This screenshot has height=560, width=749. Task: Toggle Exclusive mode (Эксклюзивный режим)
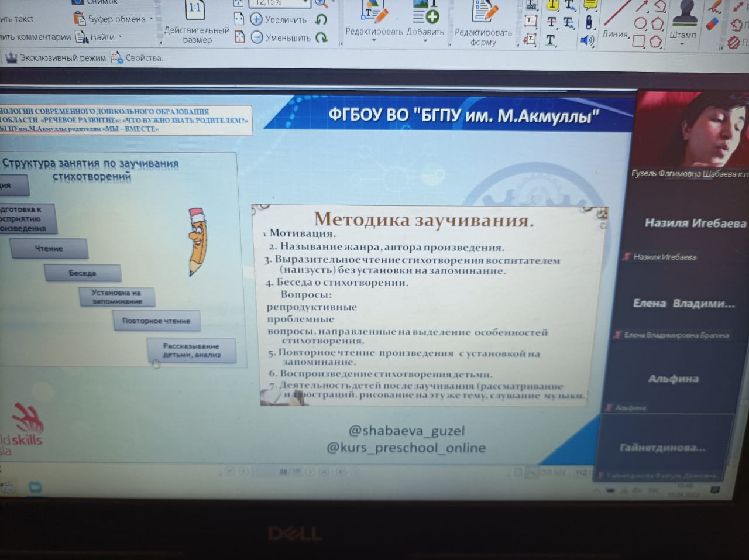coord(56,58)
